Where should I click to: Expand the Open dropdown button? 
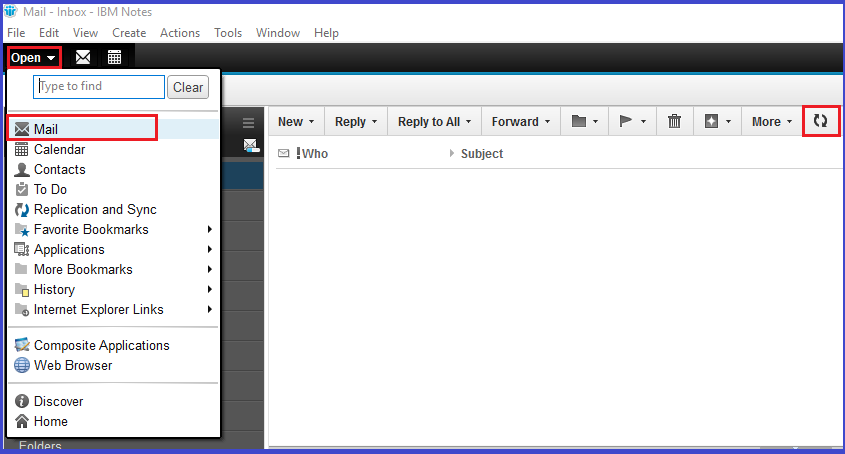(33, 58)
